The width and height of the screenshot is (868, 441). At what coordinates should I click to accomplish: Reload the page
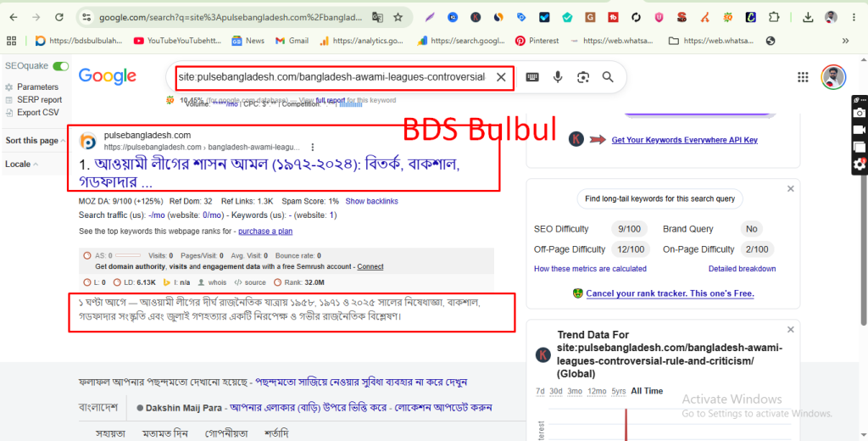[59, 17]
